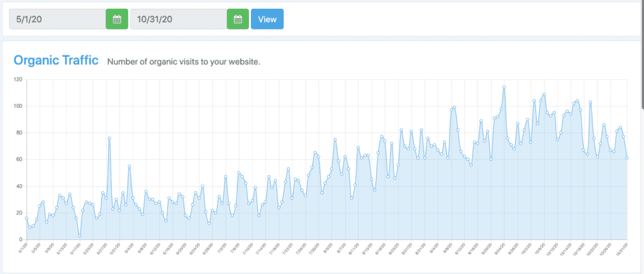Screen dimensions: 644x274
Task: Select the first data point on 5/1/20
Action: pyautogui.click(x=26, y=218)
